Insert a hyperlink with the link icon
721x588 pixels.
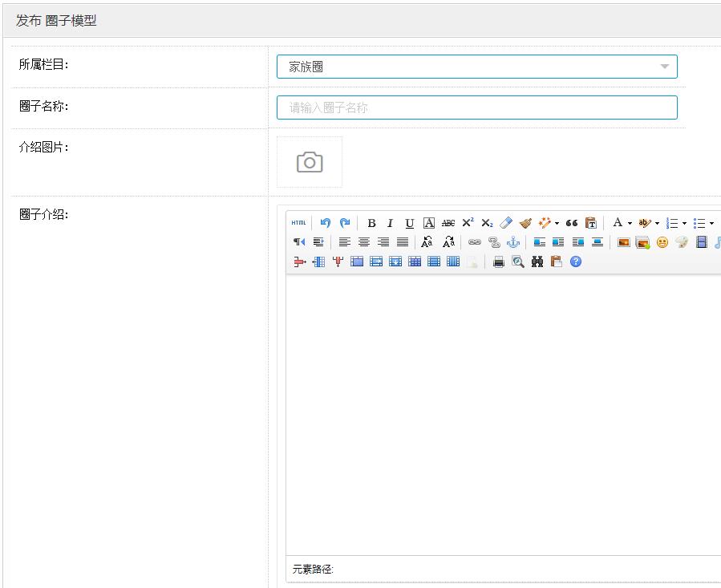[x=475, y=242]
